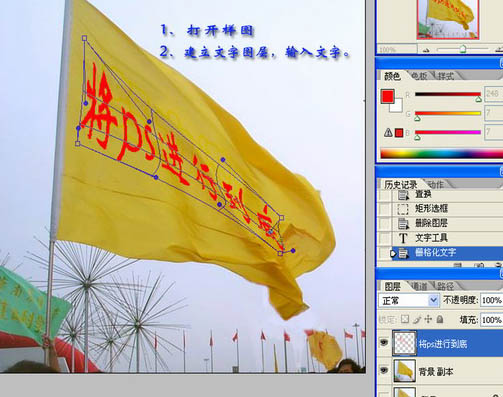
Task: Click the top-left warp transform corner handle
Action: point(84,38)
